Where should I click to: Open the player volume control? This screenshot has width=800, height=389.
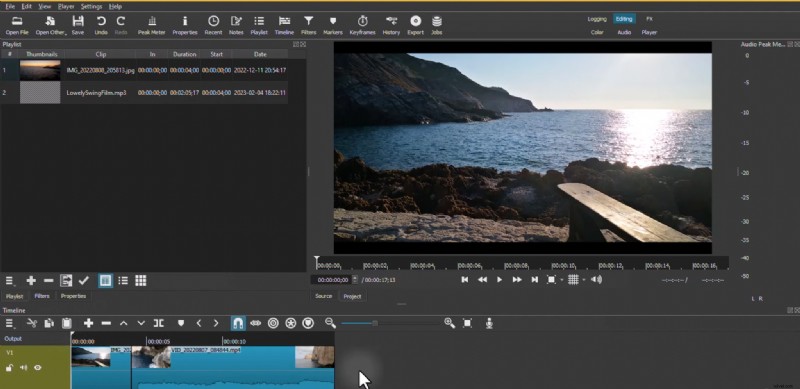pyautogui.click(x=596, y=280)
